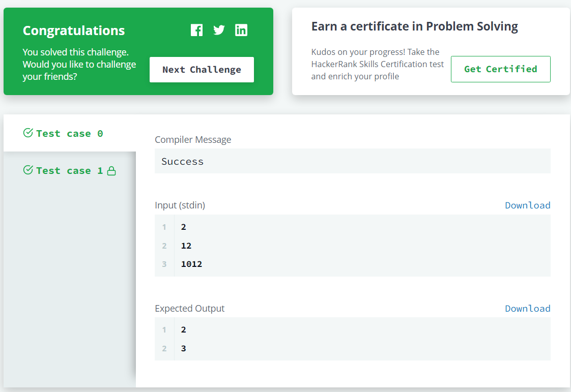Click the Success compiler message box
This screenshot has height=392, width=571.
pyautogui.click(x=353, y=161)
